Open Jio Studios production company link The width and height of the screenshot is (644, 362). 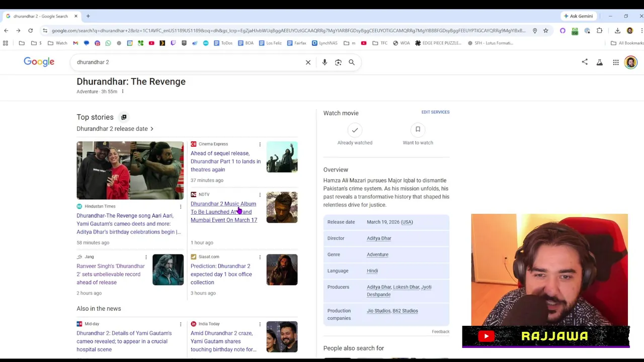pyautogui.click(x=378, y=311)
